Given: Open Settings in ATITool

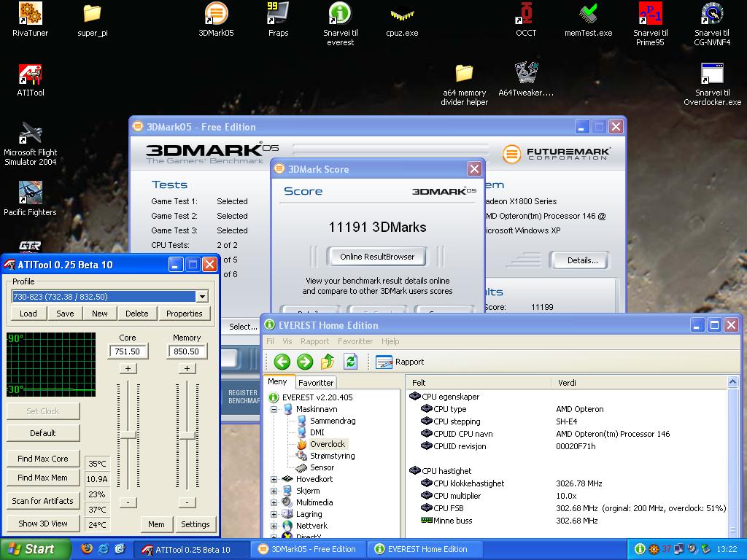Looking at the screenshot, I should (196, 524).
